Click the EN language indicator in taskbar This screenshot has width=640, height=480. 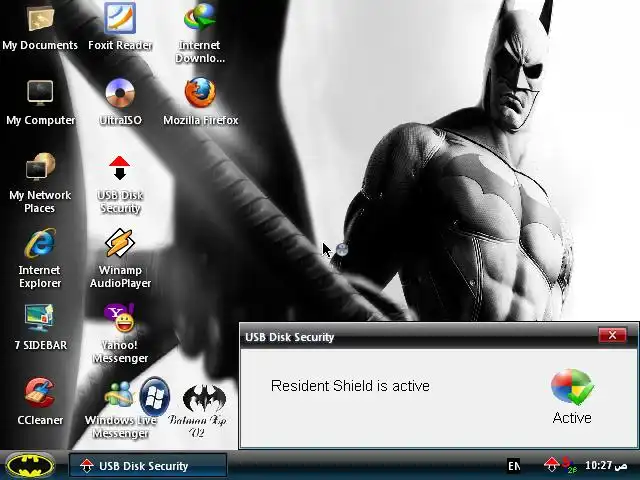tap(514, 466)
